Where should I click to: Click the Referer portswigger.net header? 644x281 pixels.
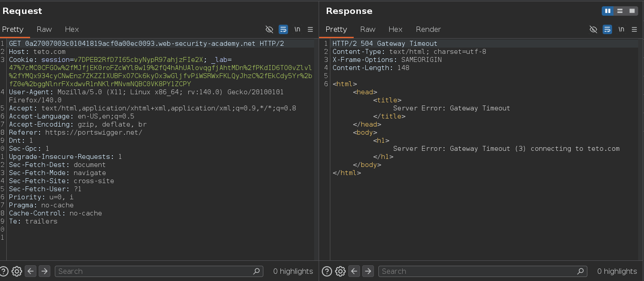coord(76,132)
